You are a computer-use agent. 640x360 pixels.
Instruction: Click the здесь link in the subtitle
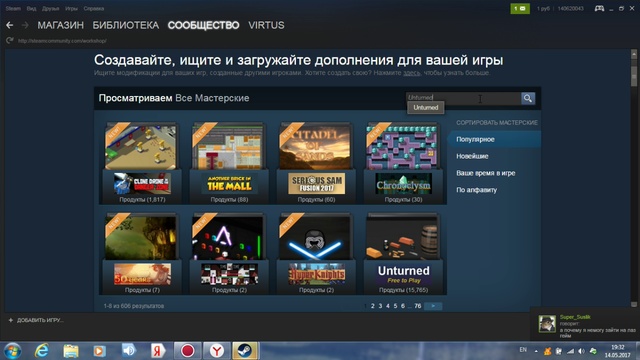411,73
